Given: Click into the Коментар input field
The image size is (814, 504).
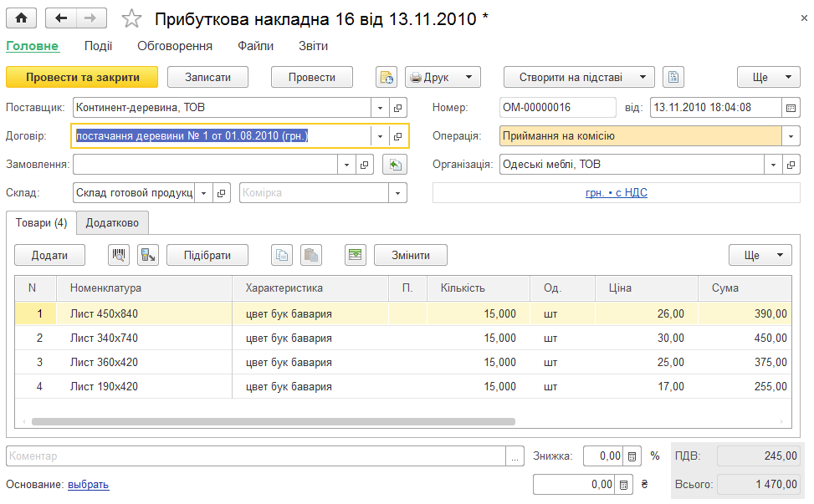Looking at the screenshot, I should 256,456.
